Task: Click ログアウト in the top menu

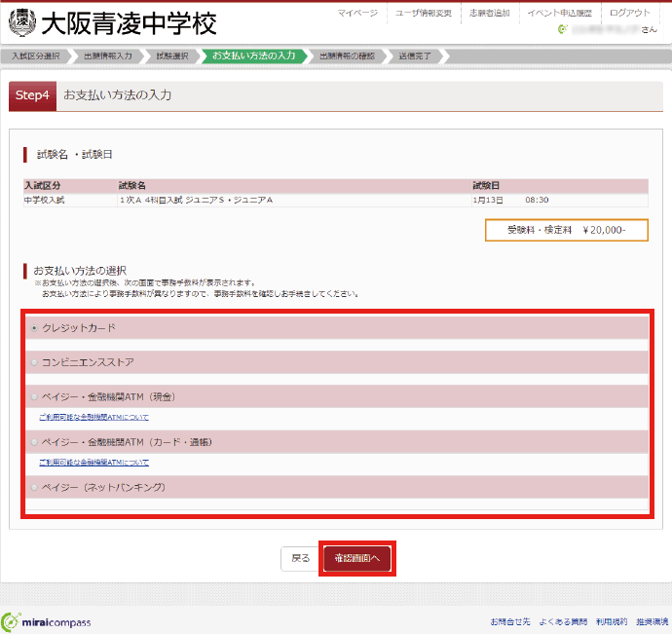Action: point(629,13)
